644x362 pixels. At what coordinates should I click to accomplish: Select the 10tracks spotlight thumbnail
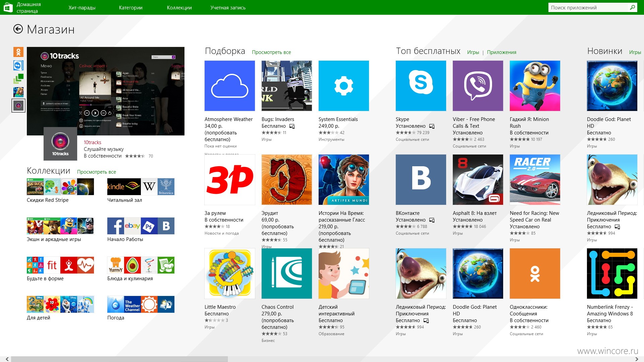pyautogui.click(x=18, y=106)
